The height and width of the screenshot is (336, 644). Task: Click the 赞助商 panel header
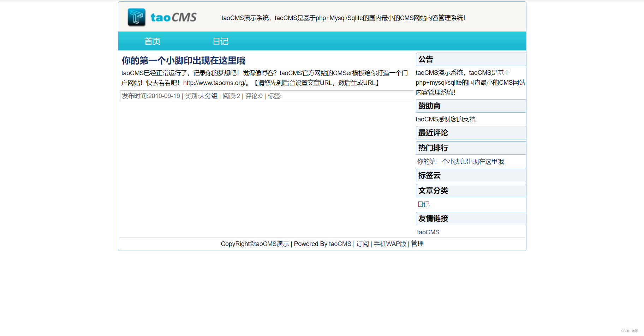[429, 106]
